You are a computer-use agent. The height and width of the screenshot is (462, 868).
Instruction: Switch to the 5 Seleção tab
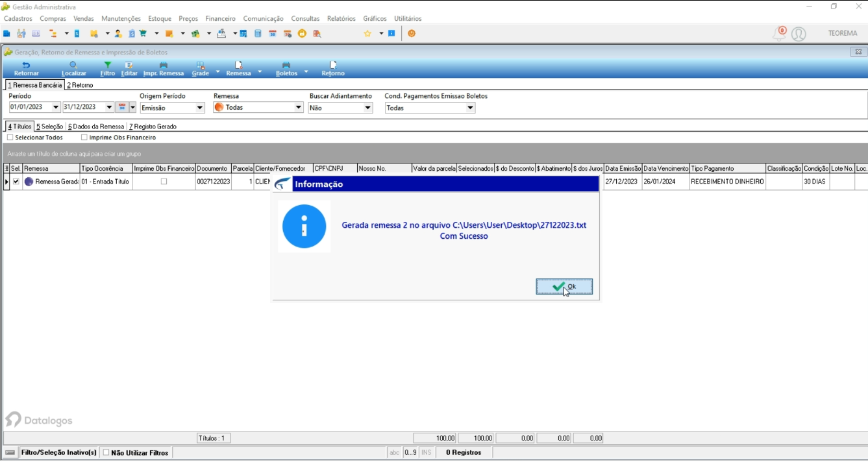(49, 127)
